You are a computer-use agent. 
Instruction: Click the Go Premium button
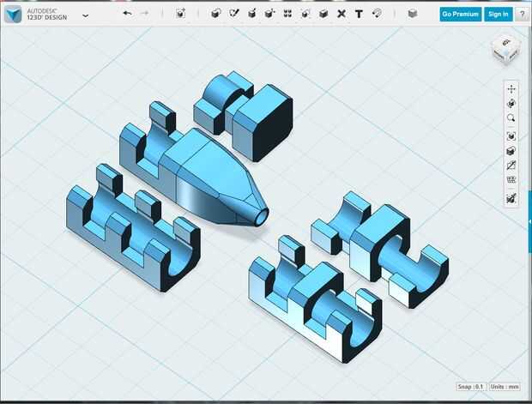461,15
